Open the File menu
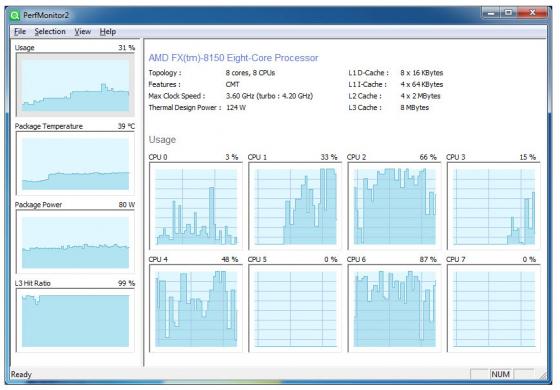Viewport: 560px width, 390px height. [20, 31]
